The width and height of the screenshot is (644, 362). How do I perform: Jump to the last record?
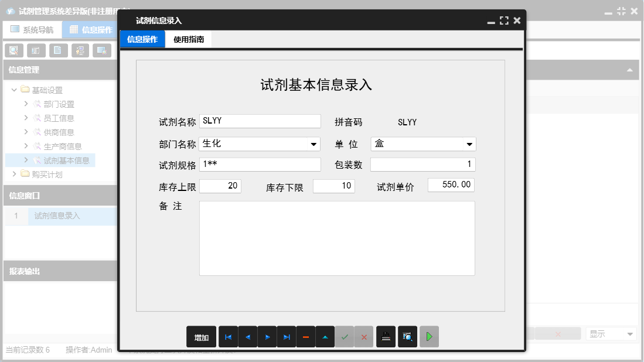287,336
